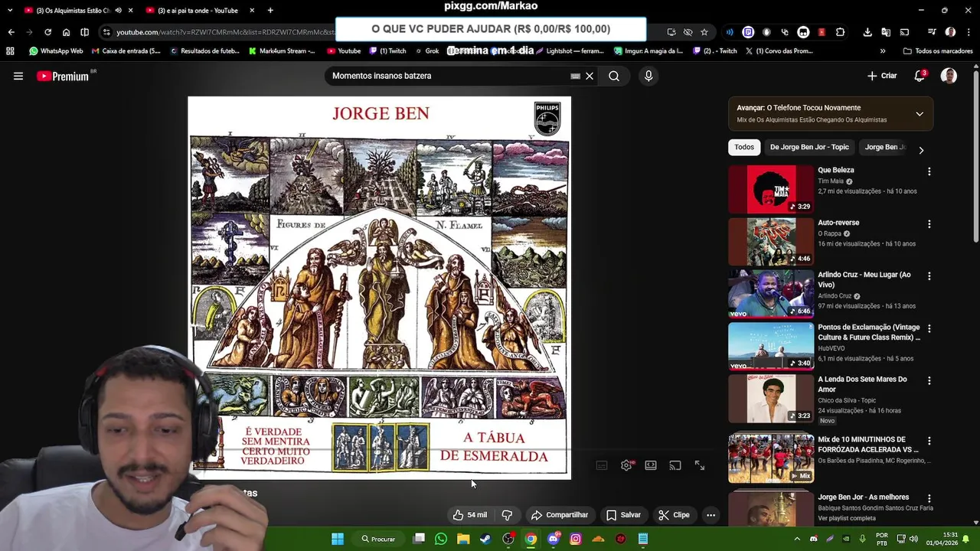Toggle subtitles in the video player
The height and width of the screenshot is (551, 980).
point(602,465)
